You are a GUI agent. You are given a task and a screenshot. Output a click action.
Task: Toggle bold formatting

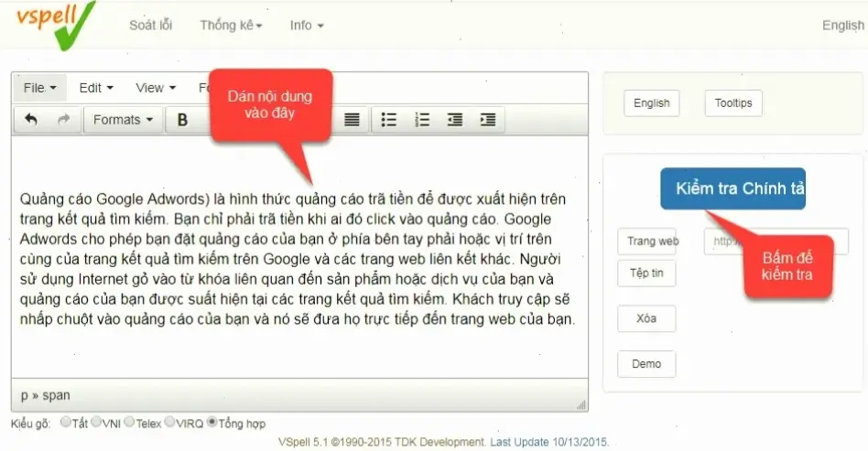[x=182, y=120]
